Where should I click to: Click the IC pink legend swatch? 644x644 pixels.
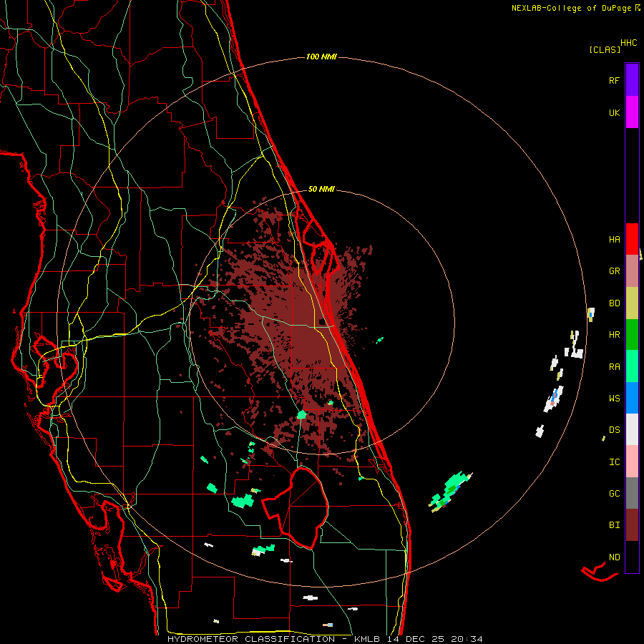point(632,462)
